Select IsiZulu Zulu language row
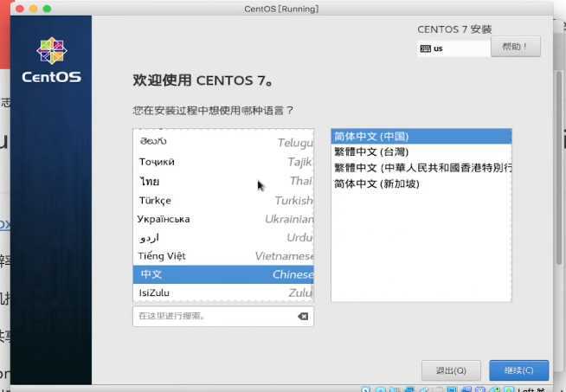This screenshot has width=566, height=392. click(223, 292)
